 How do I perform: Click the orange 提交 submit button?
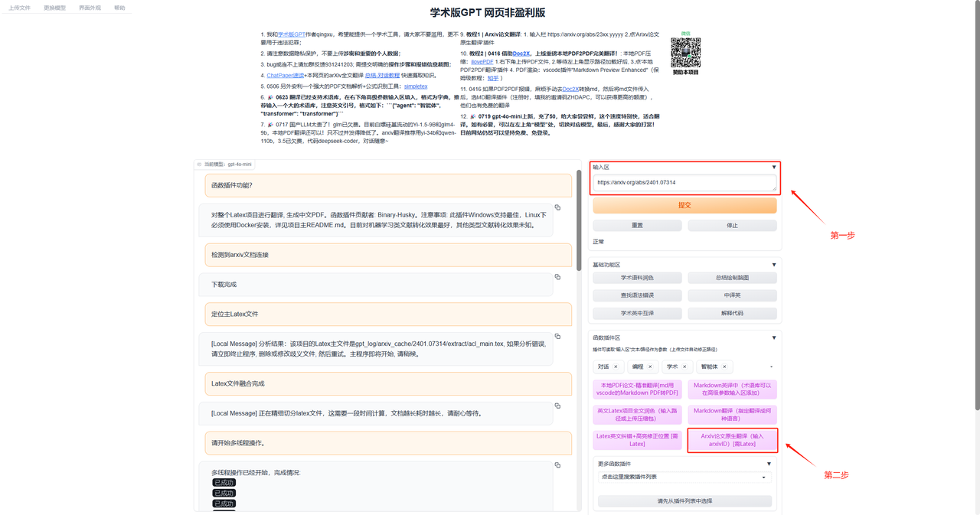(684, 205)
